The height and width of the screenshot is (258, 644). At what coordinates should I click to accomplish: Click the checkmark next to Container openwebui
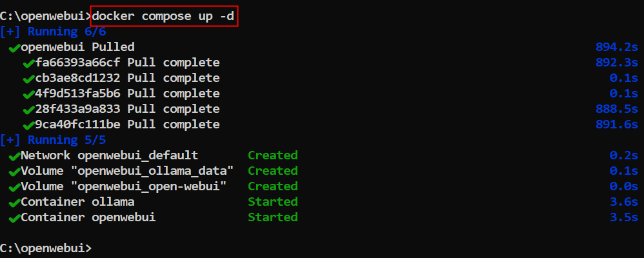(x=13, y=218)
